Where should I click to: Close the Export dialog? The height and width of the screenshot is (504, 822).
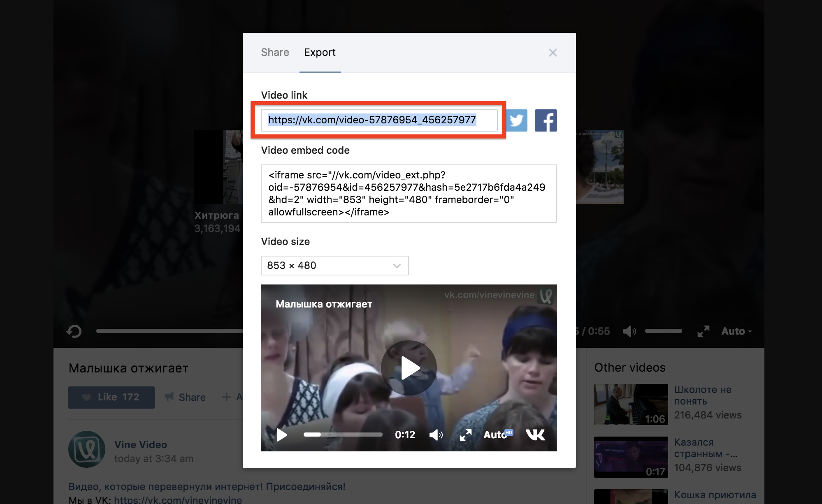pos(553,53)
